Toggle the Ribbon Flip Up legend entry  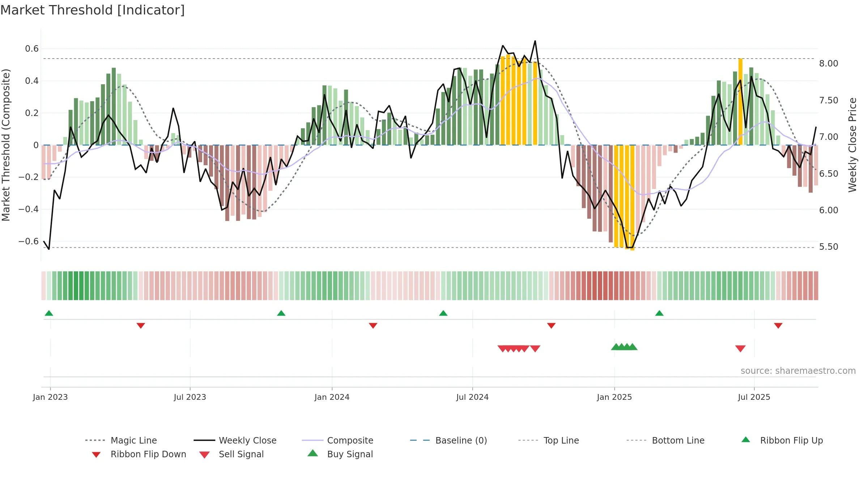click(782, 440)
